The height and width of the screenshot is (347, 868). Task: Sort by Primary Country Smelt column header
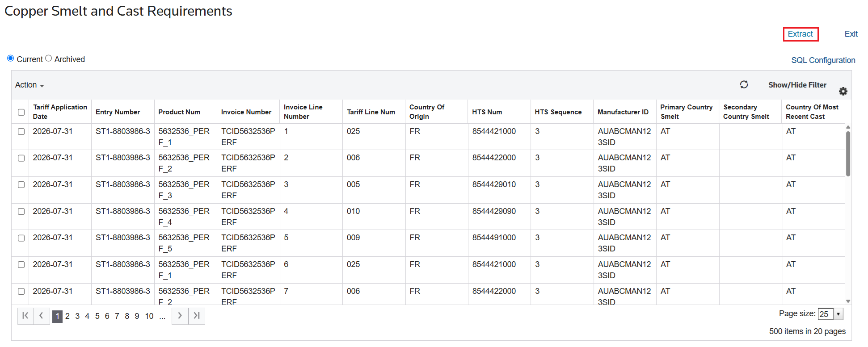[x=687, y=112]
